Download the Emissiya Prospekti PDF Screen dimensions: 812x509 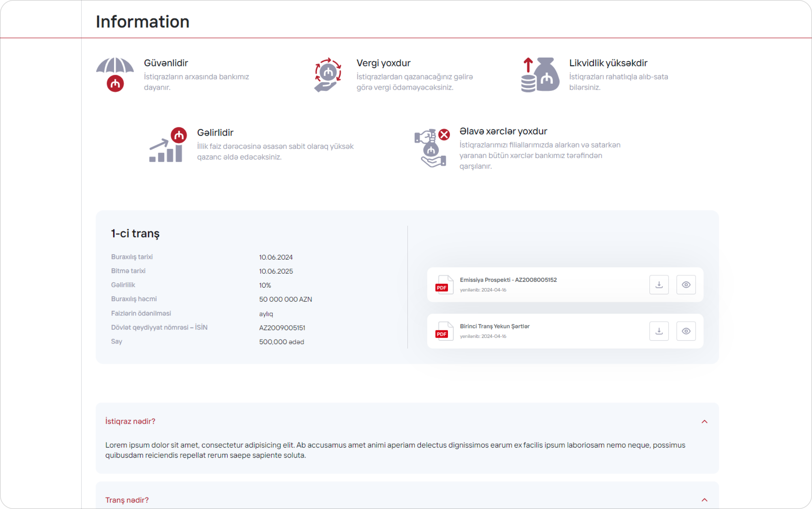[x=659, y=285]
